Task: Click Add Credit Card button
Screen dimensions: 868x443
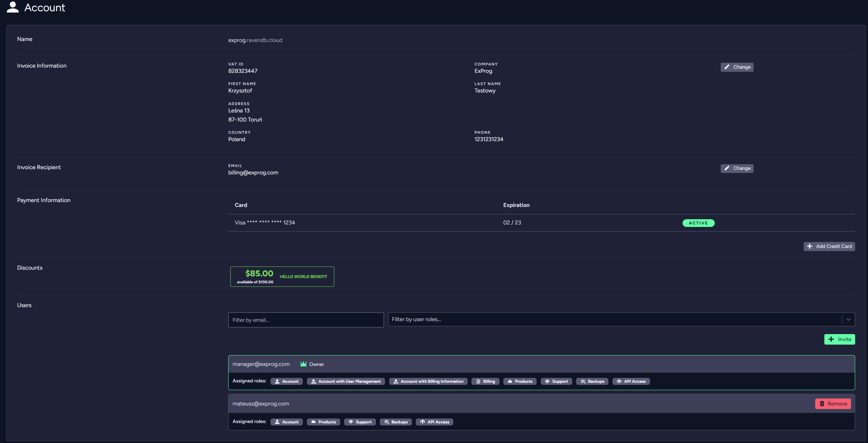Action: coord(829,246)
